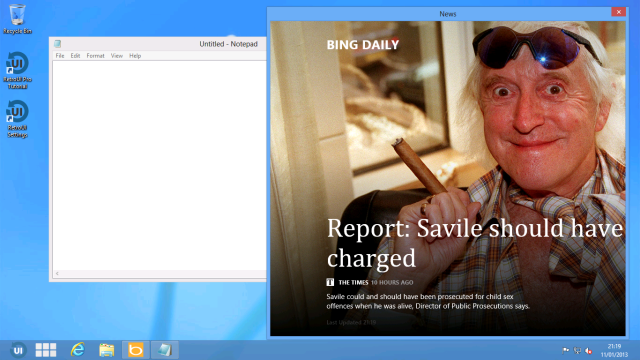Switch to the Bing News taskbar button
This screenshot has height=360, width=640.
[136, 350]
